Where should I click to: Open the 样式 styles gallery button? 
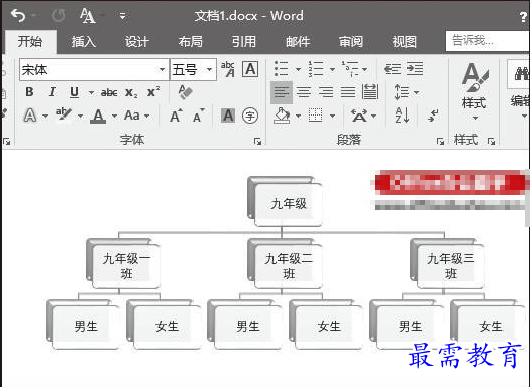tap(475, 91)
